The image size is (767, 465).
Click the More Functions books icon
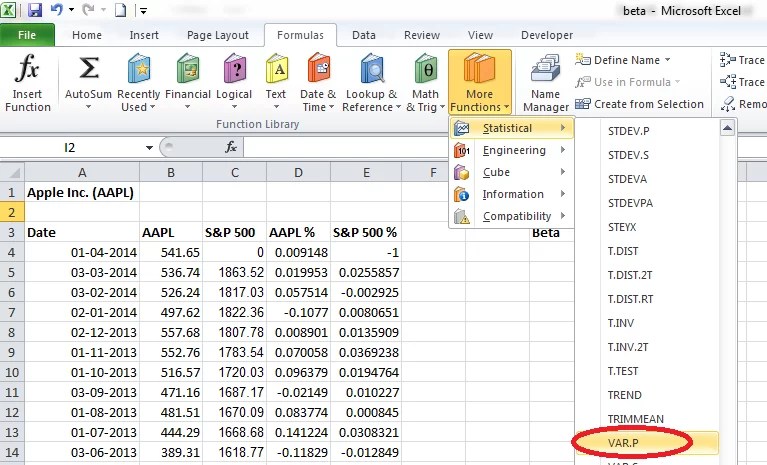click(x=479, y=68)
